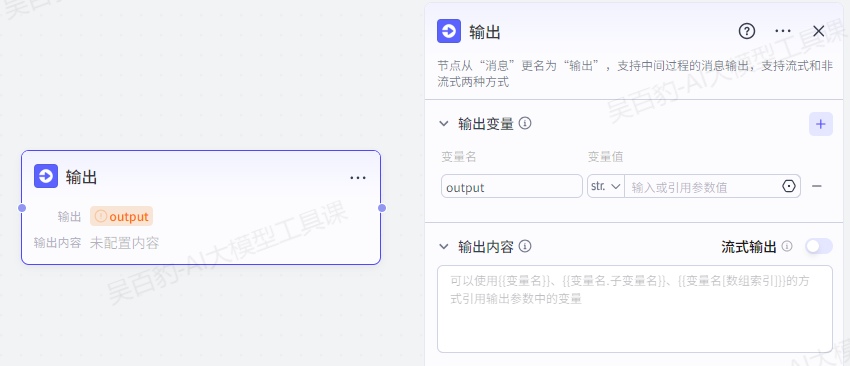
Task: Click the 输出 node icon on canvas card
Action: 46,176
